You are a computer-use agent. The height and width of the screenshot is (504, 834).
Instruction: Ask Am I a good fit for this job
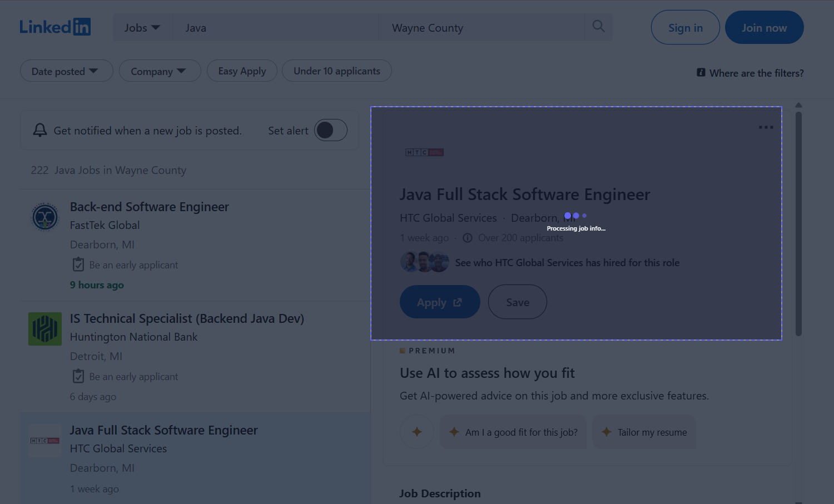point(513,432)
